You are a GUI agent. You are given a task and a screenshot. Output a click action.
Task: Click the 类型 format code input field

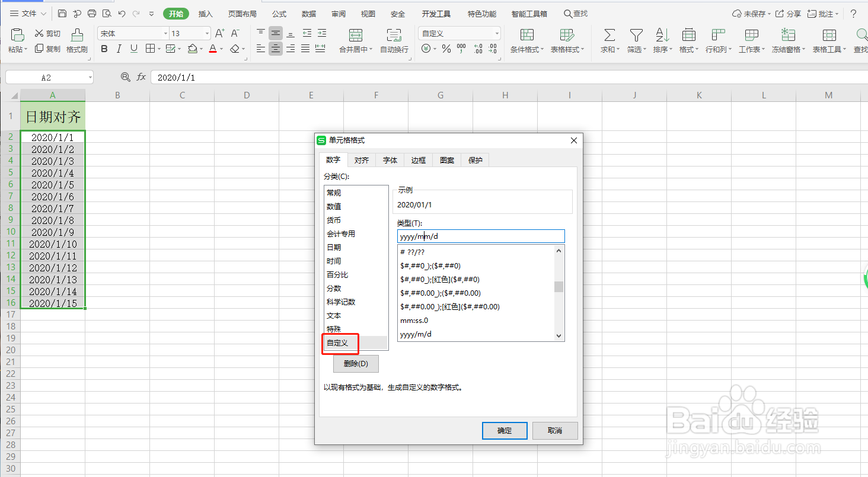[x=481, y=236]
